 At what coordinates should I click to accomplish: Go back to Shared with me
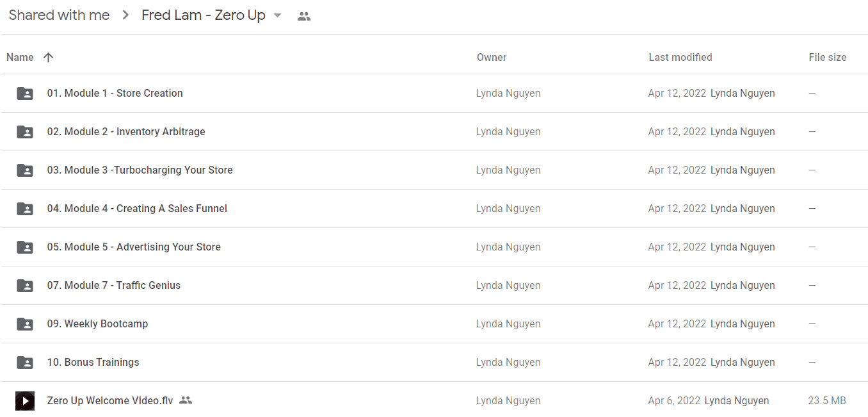(59, 15)
